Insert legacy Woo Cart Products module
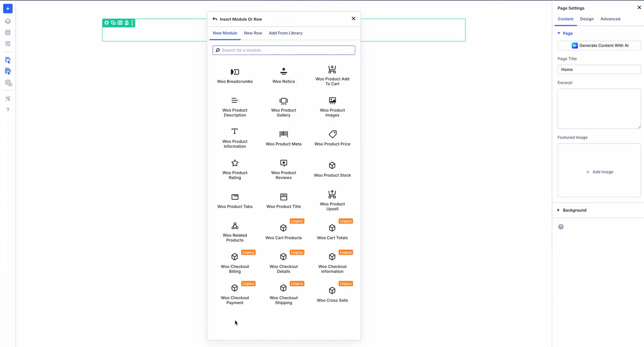The width and height of the screenshot is (644, 347). (284, 232)
